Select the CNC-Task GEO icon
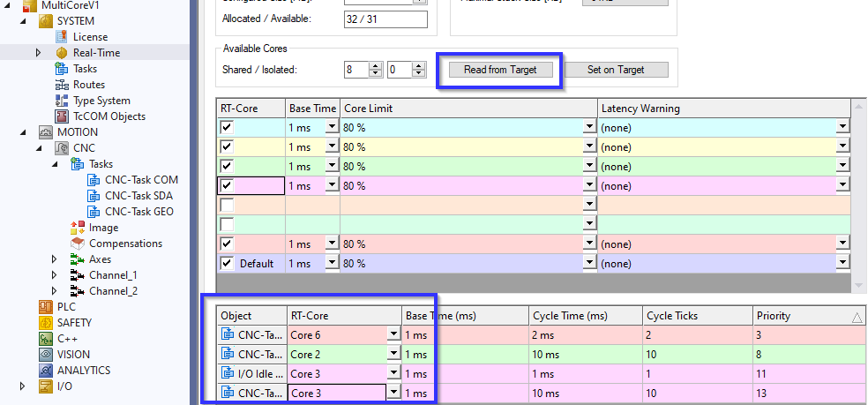This screenshot has width=868, height=405. (x=94, y=212)
